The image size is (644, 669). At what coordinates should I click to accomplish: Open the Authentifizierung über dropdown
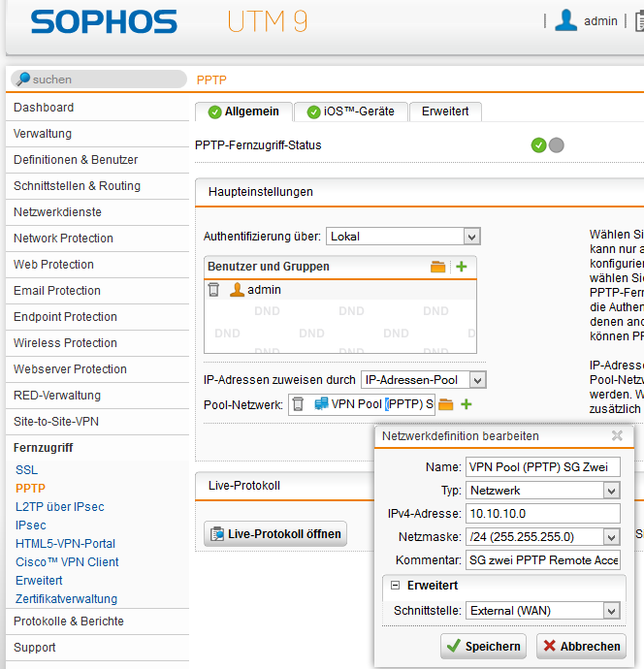point(402,236)
